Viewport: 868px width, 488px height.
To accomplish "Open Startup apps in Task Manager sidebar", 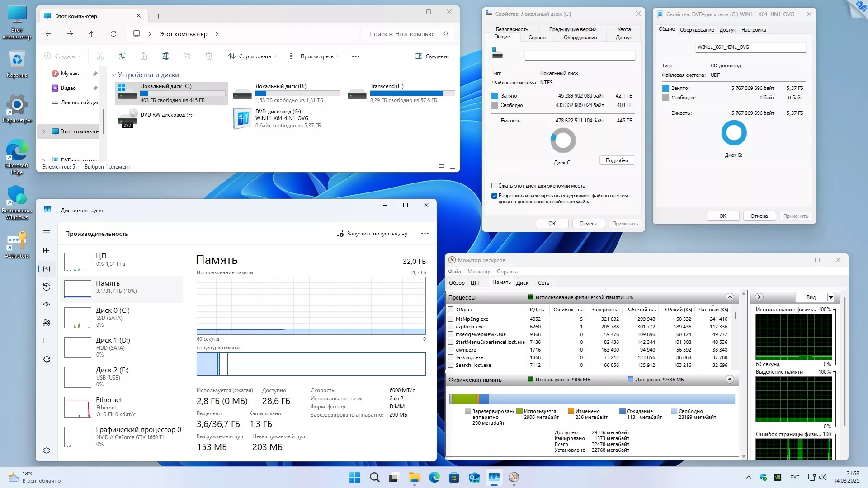I will coord(47,305).
